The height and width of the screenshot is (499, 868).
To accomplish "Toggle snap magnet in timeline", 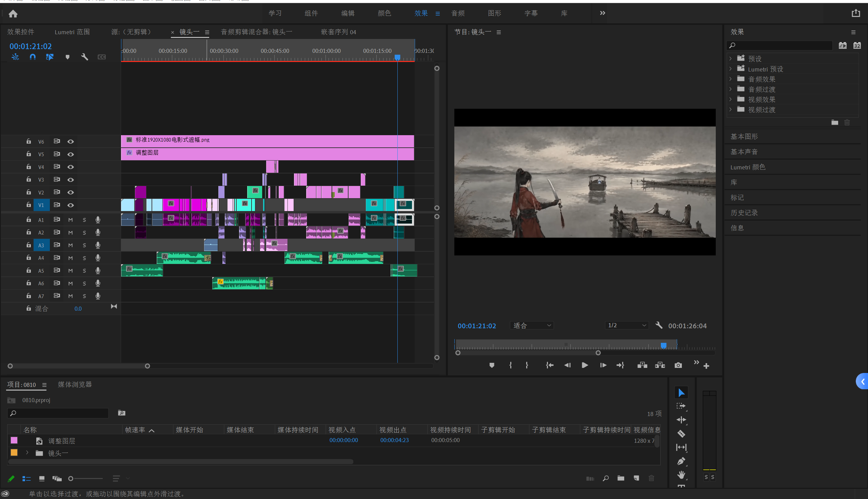I will (x=33, y=57).
